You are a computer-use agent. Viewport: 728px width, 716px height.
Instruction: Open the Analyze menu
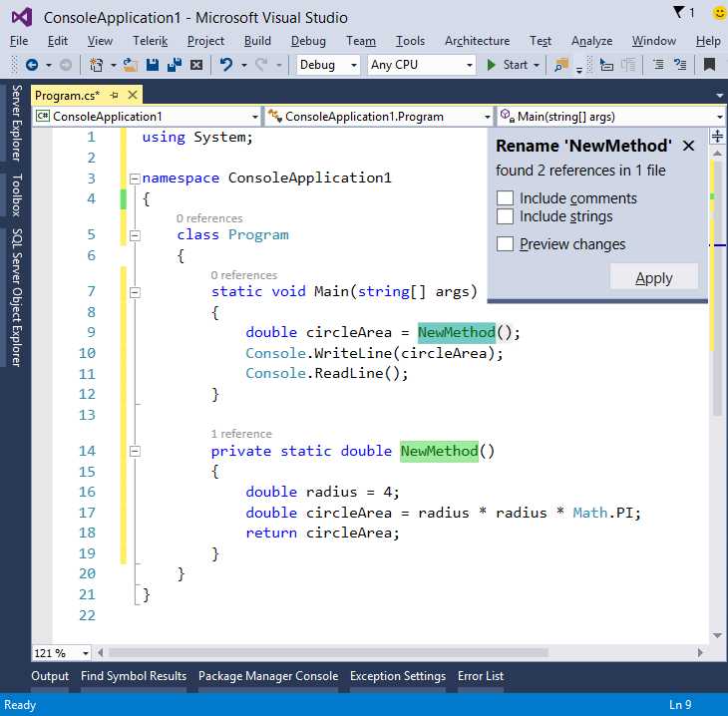pyautogui.click(x=591, y=41)
